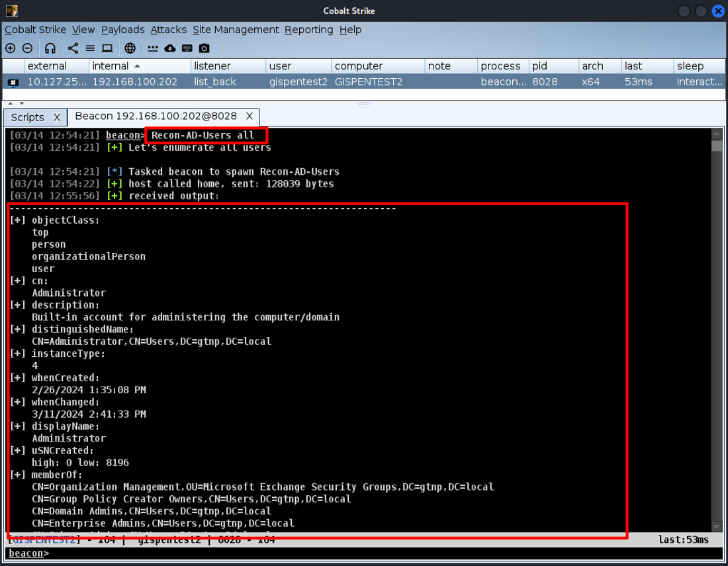Image resolution: width=728 pixels, height=566 pixels.
Task: View credentials using the password dots icon
Action: point(153,48)
